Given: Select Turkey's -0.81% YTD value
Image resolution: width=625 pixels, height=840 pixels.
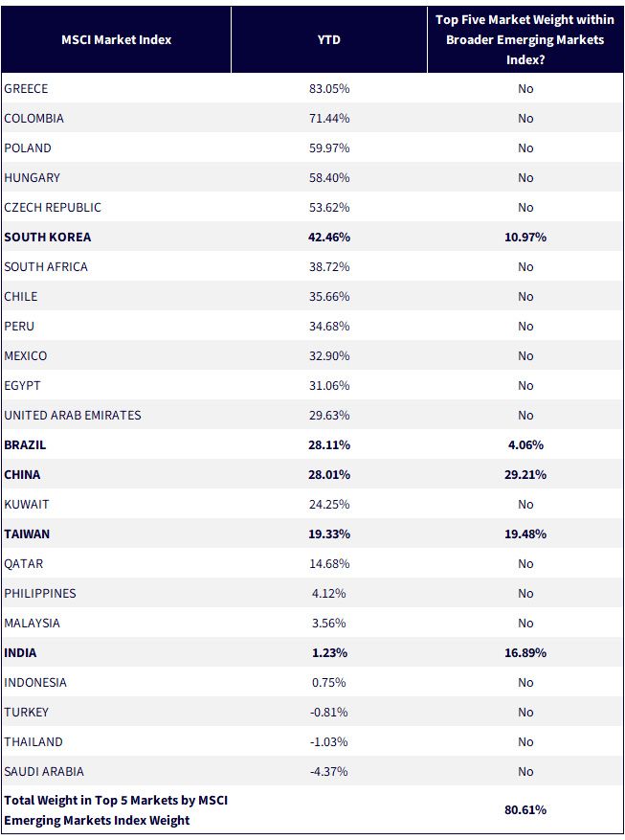Looking at the screenshot, I should pyautogui.click(x=329, y=712).
